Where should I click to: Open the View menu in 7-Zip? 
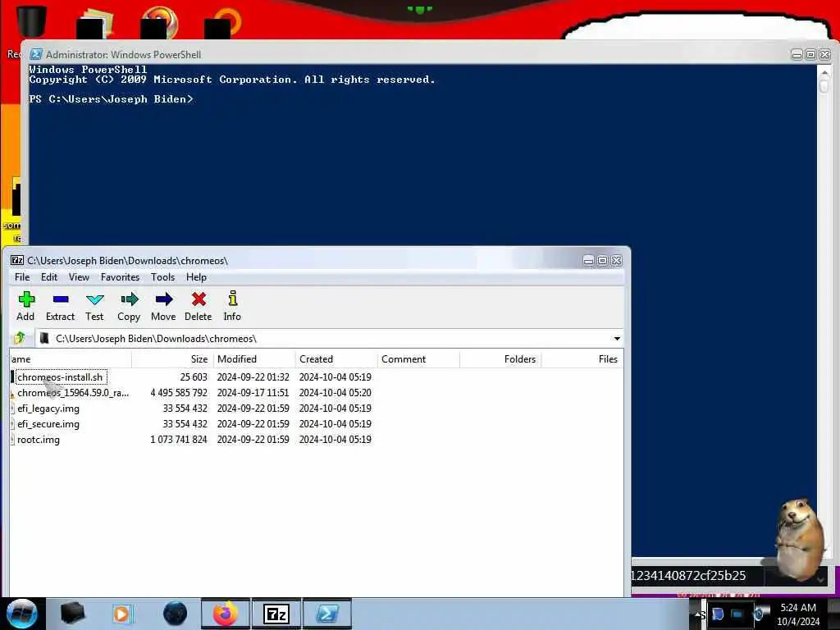pos(79,277)
